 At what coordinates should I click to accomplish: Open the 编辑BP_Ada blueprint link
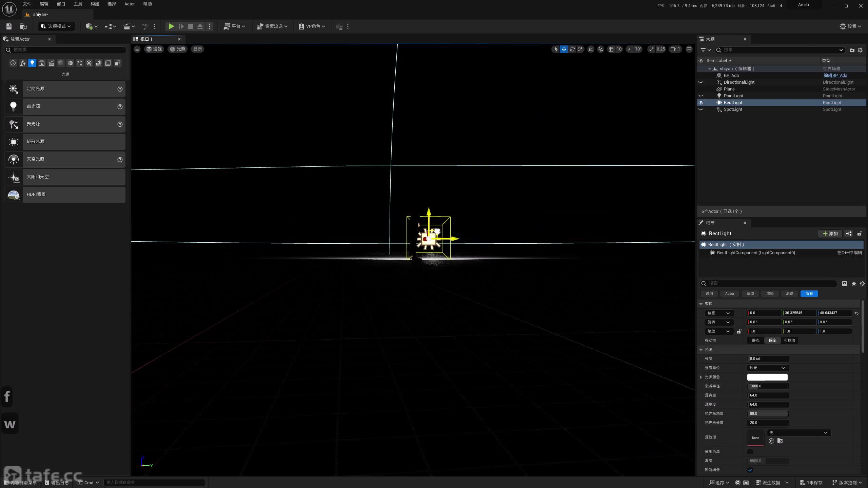(x=835, y=76)
